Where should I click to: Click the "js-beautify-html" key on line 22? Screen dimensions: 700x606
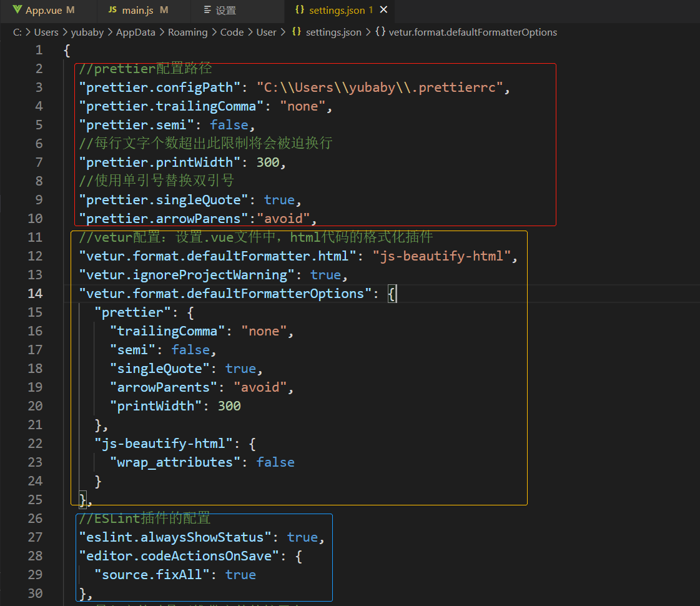click(x=164, y=444)
